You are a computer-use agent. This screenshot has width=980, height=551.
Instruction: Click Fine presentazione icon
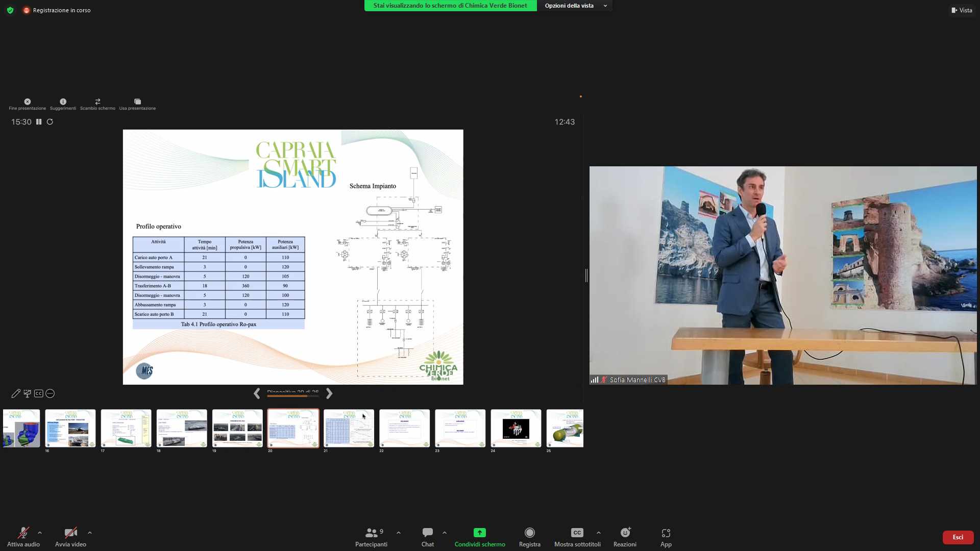pyautogui.click(x=28, y=102)
